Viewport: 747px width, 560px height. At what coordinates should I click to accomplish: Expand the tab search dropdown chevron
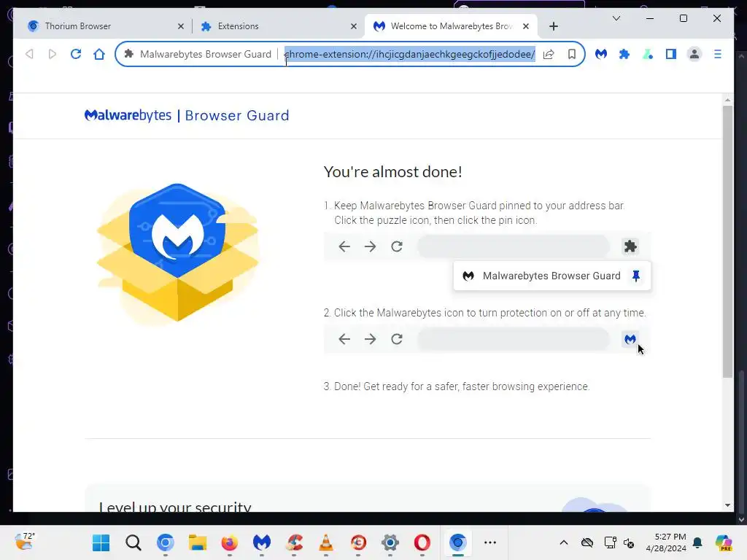[x=616, y=18]
